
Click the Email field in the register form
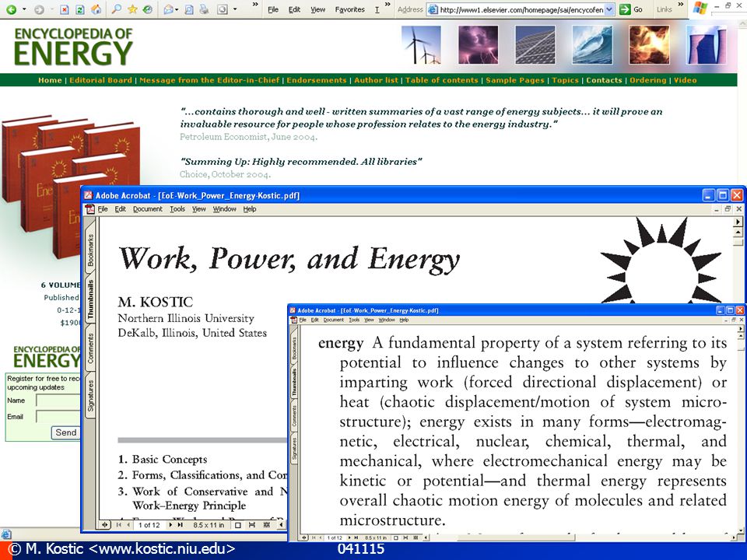tap(58, 417)
